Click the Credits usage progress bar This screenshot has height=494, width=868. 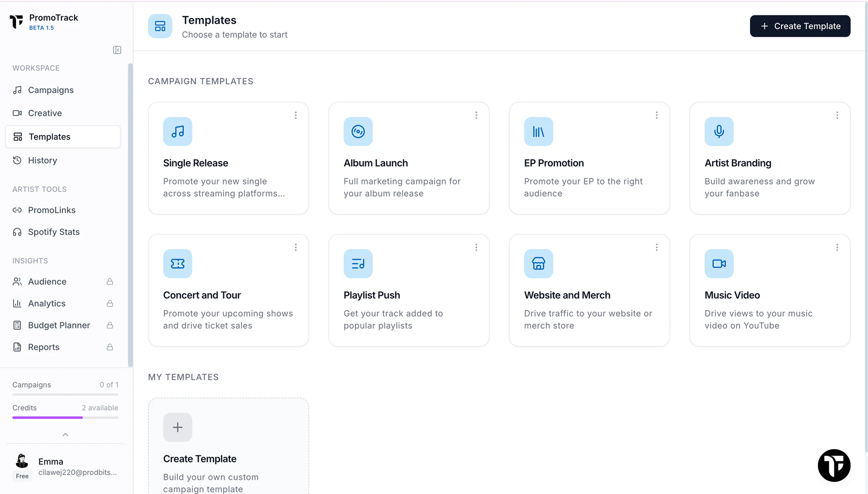click(x=65, y=418)
